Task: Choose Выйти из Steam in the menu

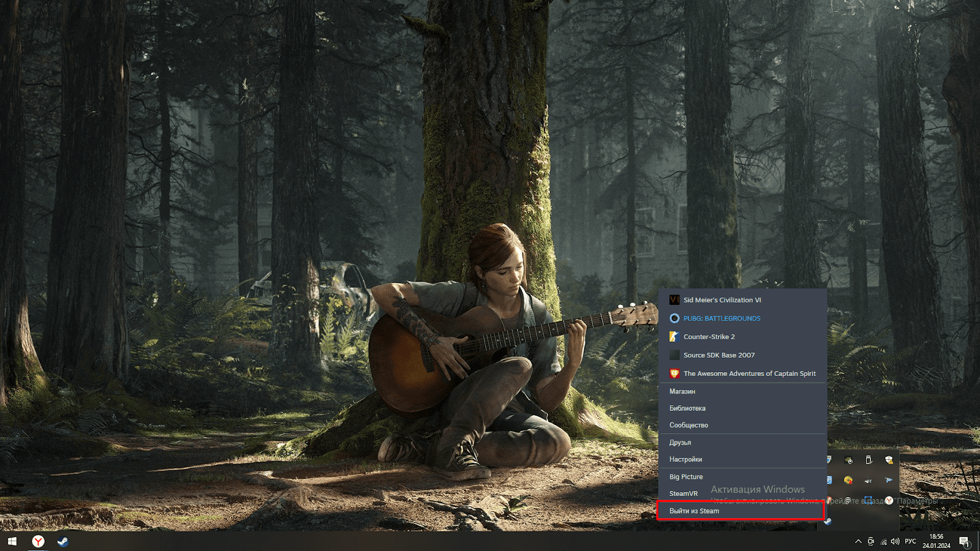Action: point(742,511)
